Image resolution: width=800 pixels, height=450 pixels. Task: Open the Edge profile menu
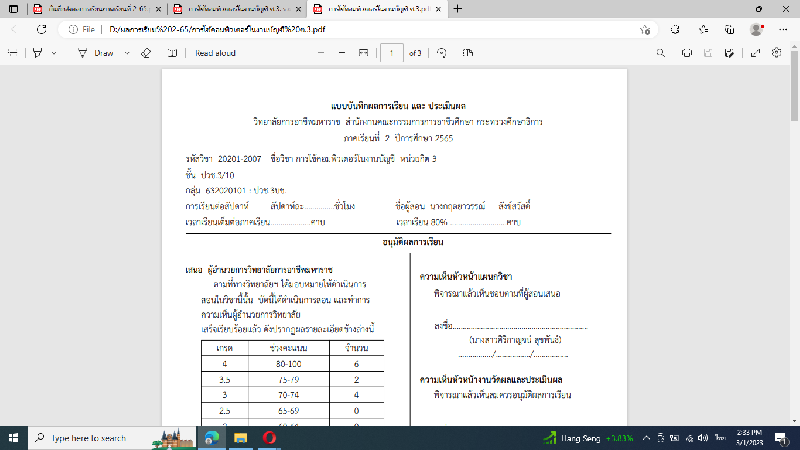[x=757, y=30]
